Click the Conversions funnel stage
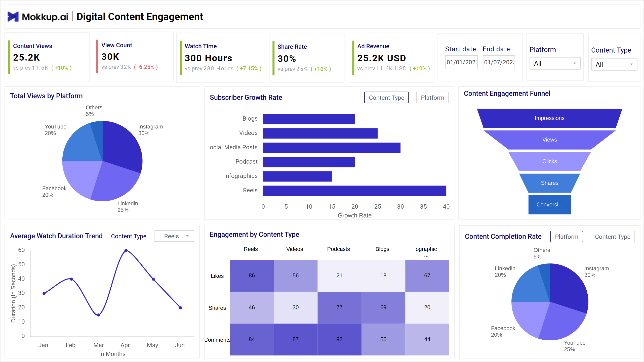Screen dimensions: 644x362 click(549, 205)
